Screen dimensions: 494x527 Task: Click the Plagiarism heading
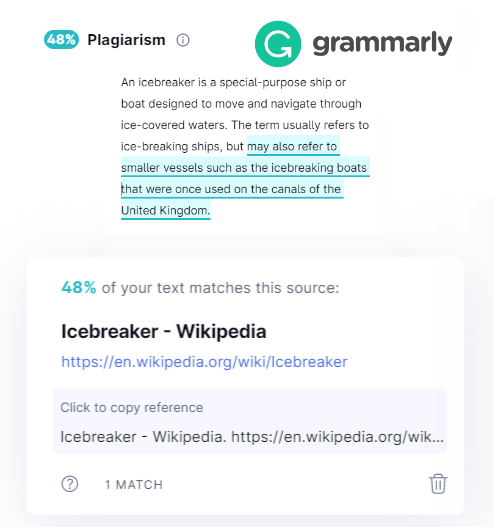point(126,40)
